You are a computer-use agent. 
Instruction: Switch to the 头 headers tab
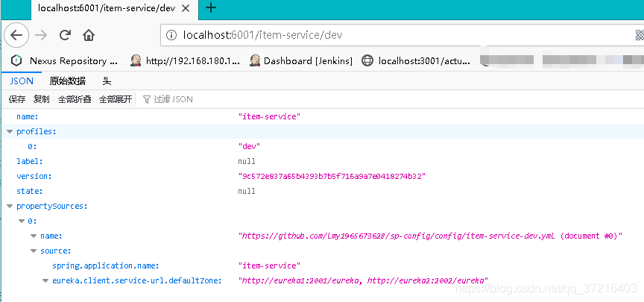coord(107,81)
